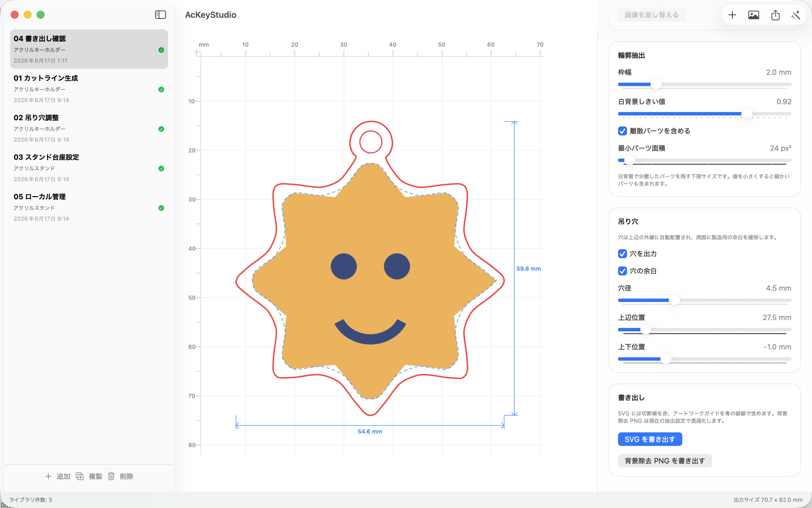Select the 01 カットライン生成 project
812x508 pixels.
[x=89, y=89]
